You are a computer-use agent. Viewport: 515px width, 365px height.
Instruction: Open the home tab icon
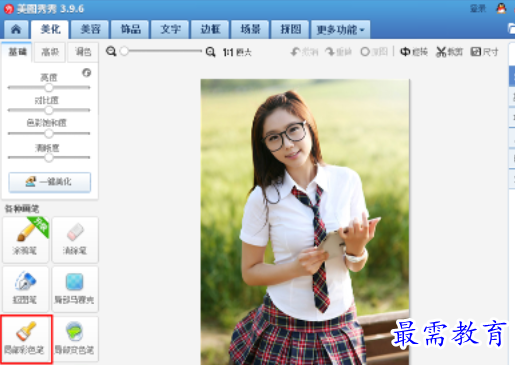point(16,29)
